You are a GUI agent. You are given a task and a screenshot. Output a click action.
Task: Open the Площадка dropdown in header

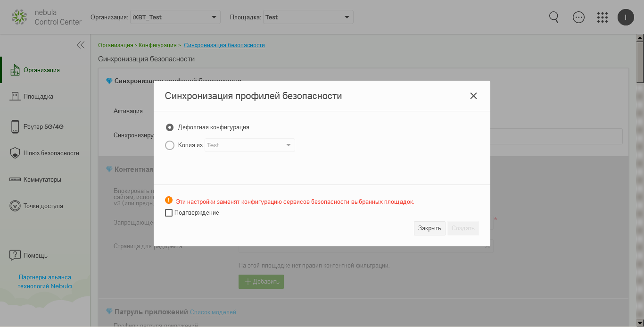[x=308, y=17]
